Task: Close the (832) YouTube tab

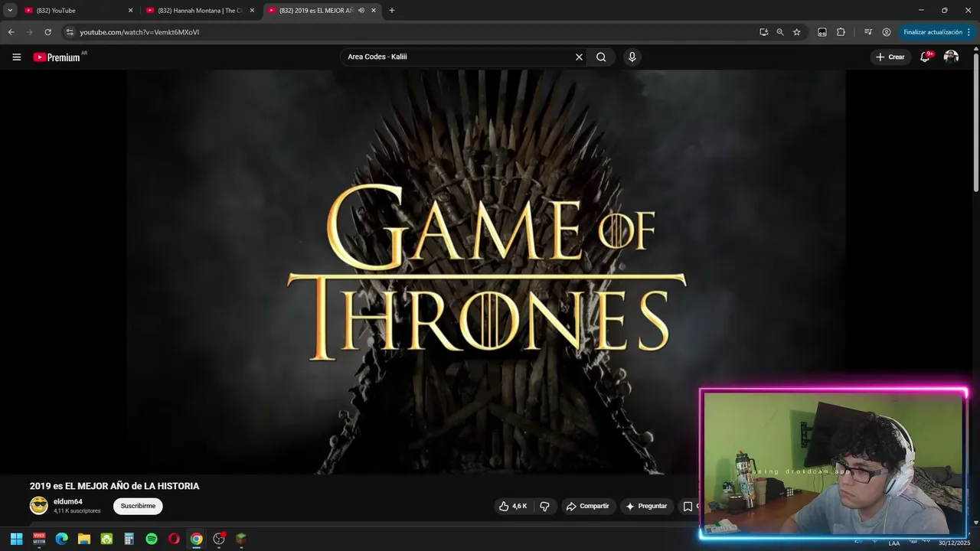Action: [130, 11]
